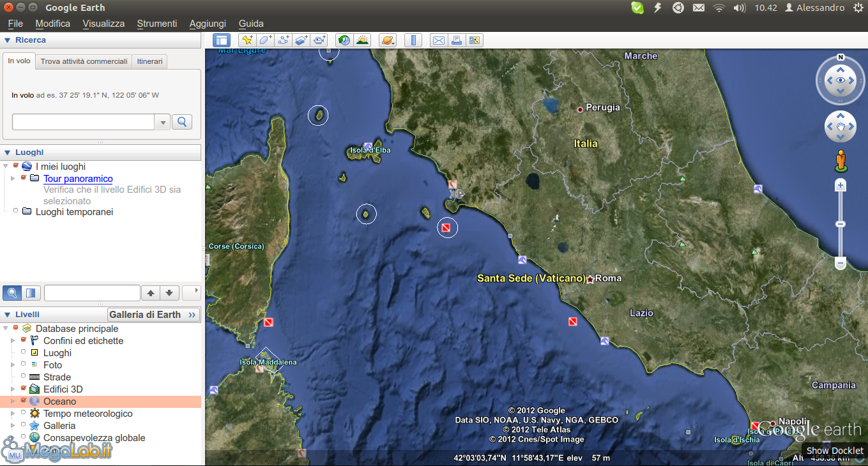Hide the sidebar with the toolbar toggle
The height and width of the screenshot is (466, 868).
pos(222,40)
